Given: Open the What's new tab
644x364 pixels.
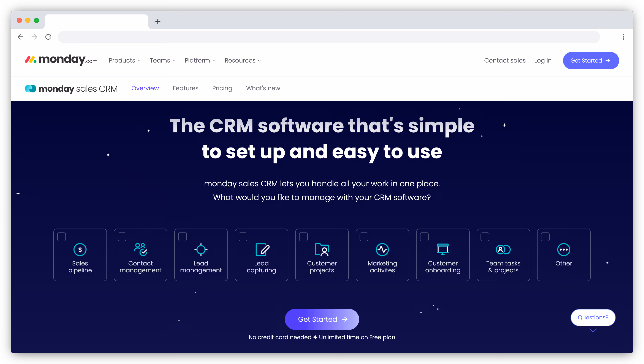Looking at the screenshot, I should (x=263, y=88).
